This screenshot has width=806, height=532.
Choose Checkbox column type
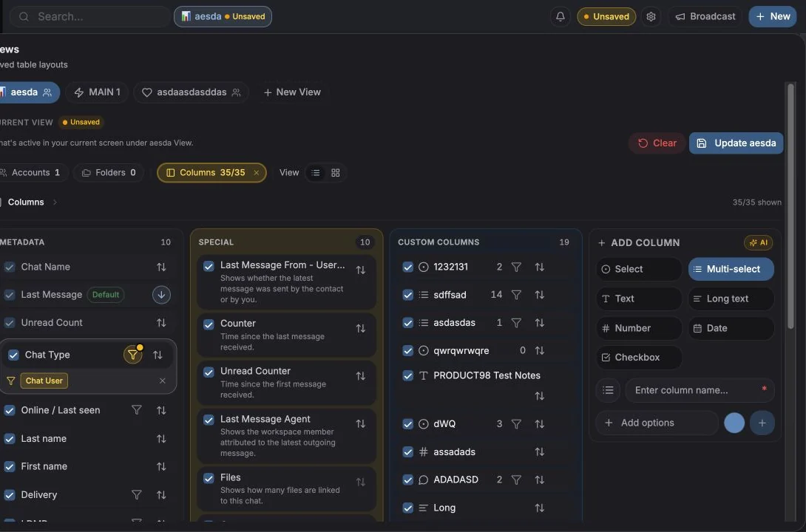pos(639,358)
